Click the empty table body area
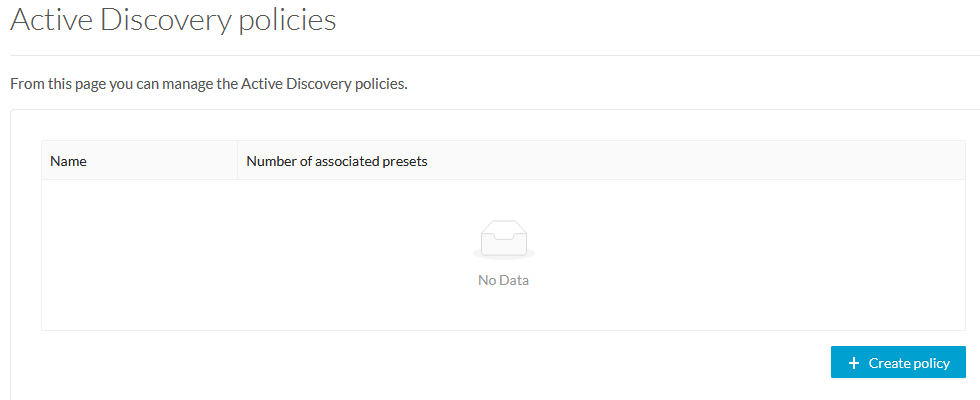The height and width of the screenshot is (400, 980). [503, 255]
